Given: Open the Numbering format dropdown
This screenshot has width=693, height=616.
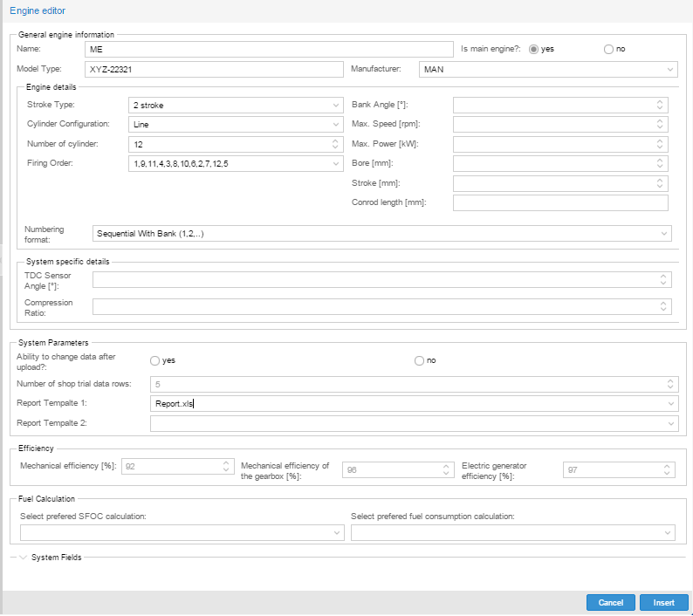Looking at the screenshot, I should 382,233.
